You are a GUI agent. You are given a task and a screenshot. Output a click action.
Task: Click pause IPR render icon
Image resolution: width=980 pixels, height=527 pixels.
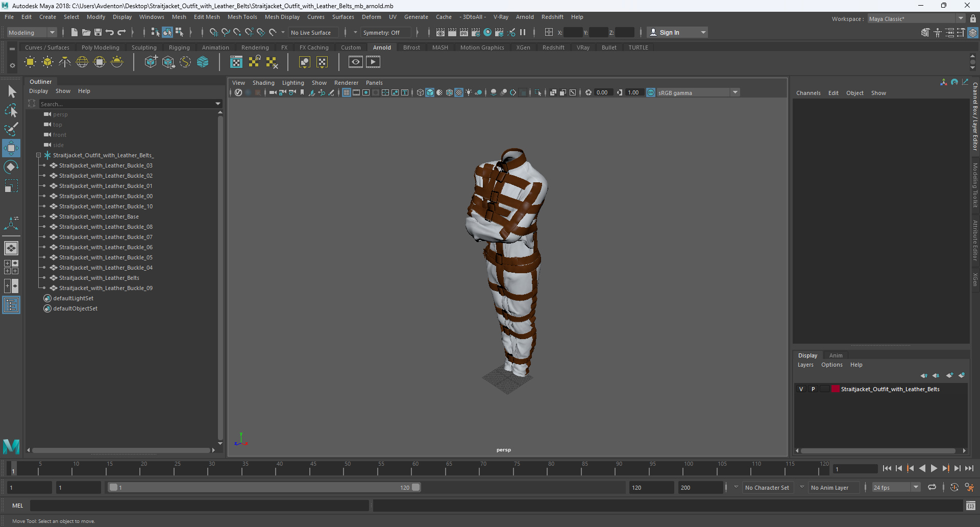523,32
